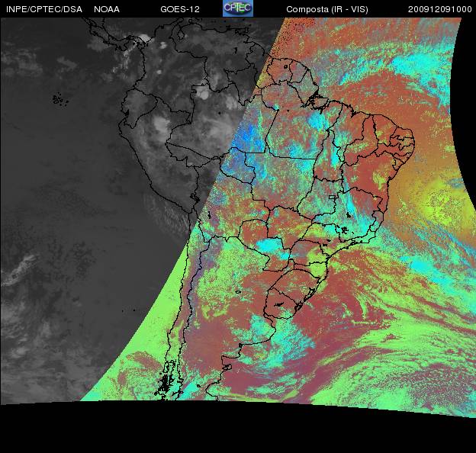
Task: Click the NOAA label in header
Action: click(x=107, y=9)
